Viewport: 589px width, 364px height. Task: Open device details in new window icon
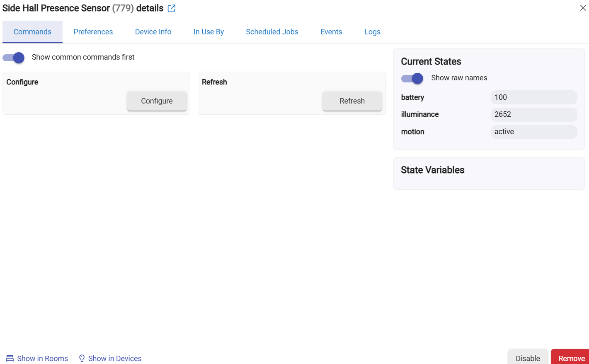coord(172,8)
